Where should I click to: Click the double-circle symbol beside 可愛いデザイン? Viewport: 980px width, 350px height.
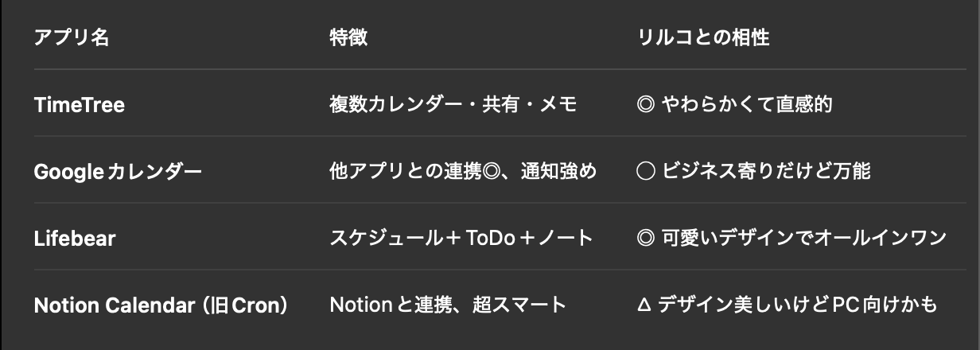(x=646, y=238)
